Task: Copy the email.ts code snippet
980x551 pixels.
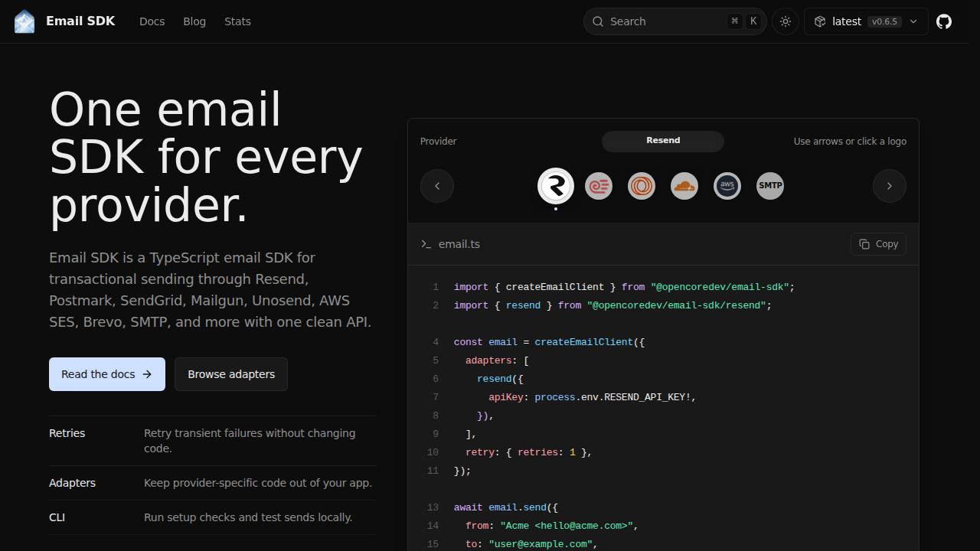Action: 878,244
